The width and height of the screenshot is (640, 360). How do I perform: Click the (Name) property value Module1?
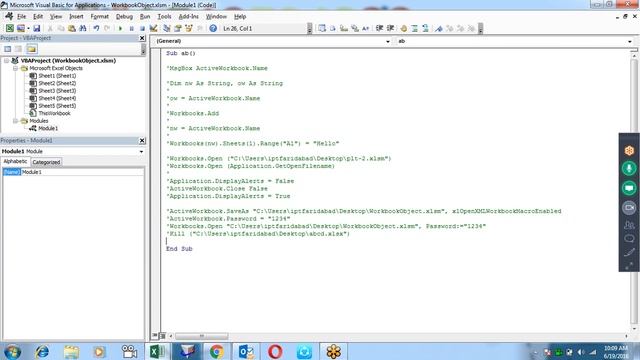[82, 172]
